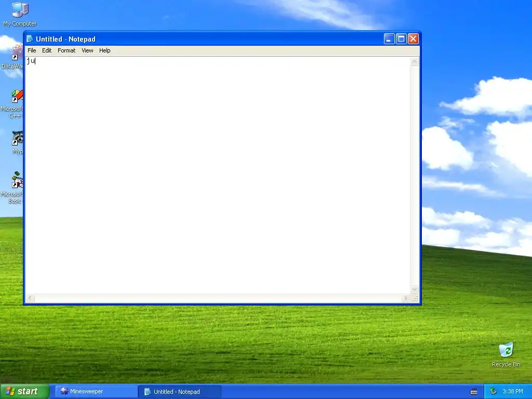The image size is (532, 399).
Task: Click inside the Notepad text area
Action: (x=218, y=176)
